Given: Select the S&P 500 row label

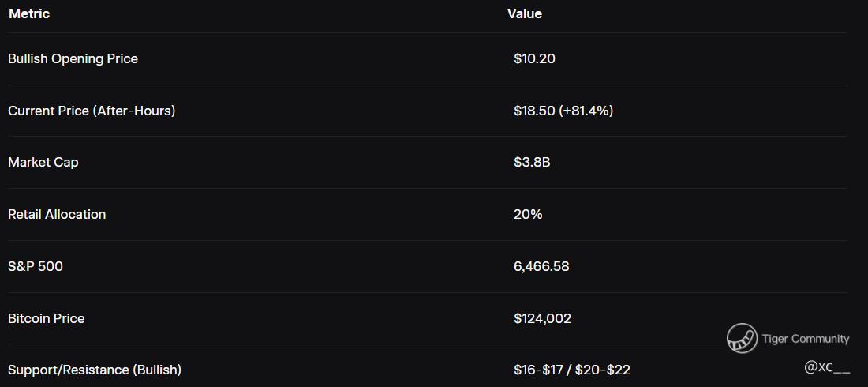Looking at the screenshot, I should 36,266.
